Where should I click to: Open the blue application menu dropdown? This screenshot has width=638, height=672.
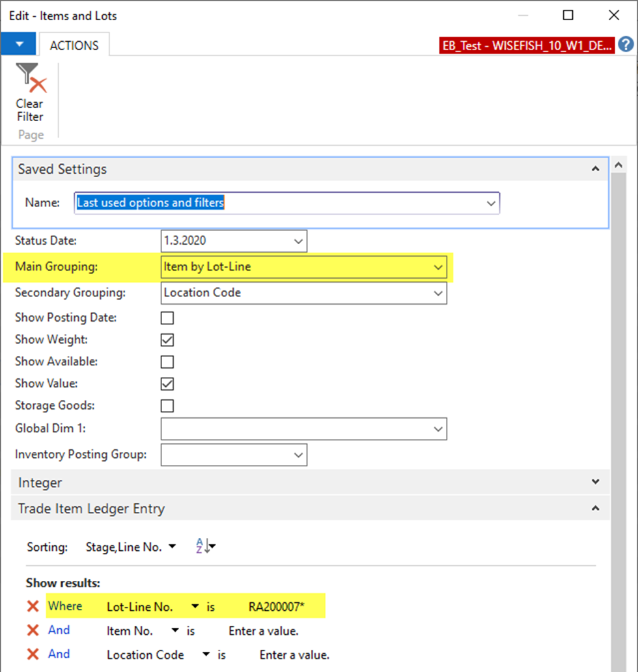pyautogui.click(x=20, y=44)
